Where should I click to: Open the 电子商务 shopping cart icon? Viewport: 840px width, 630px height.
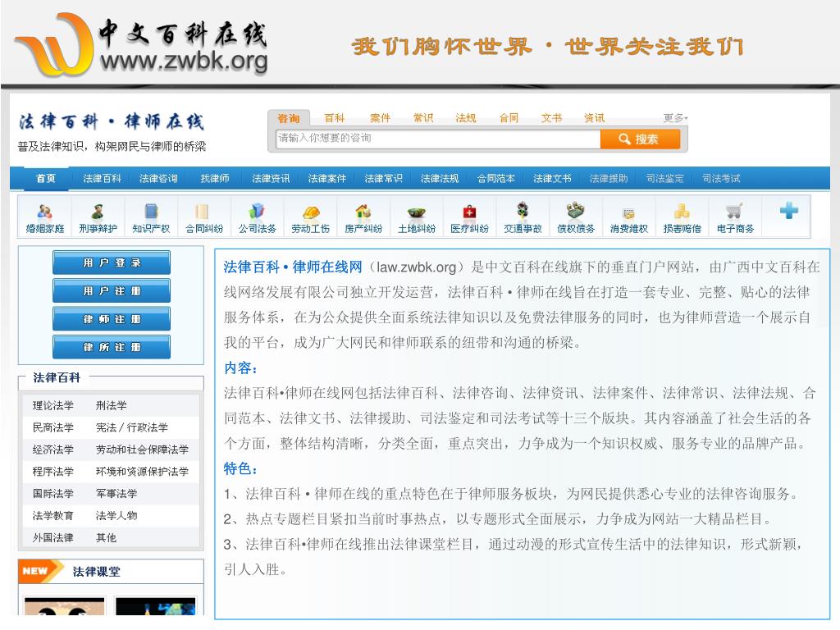pyautogui.click(x=734, y=211)
